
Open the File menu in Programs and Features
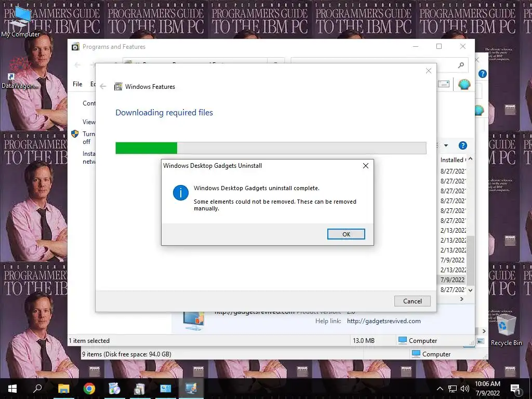click(x=77, y=84)
